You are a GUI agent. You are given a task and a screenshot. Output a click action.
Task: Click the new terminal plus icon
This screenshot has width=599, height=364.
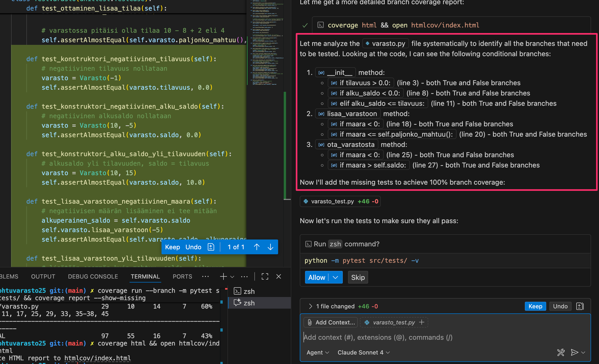coord(223,276)
